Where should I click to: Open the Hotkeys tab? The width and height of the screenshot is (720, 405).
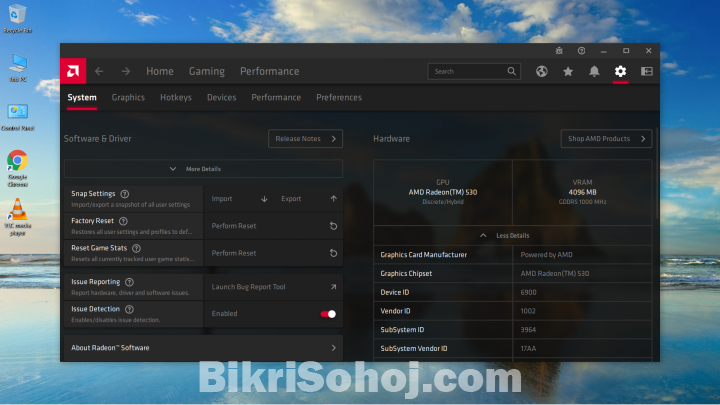176,98
